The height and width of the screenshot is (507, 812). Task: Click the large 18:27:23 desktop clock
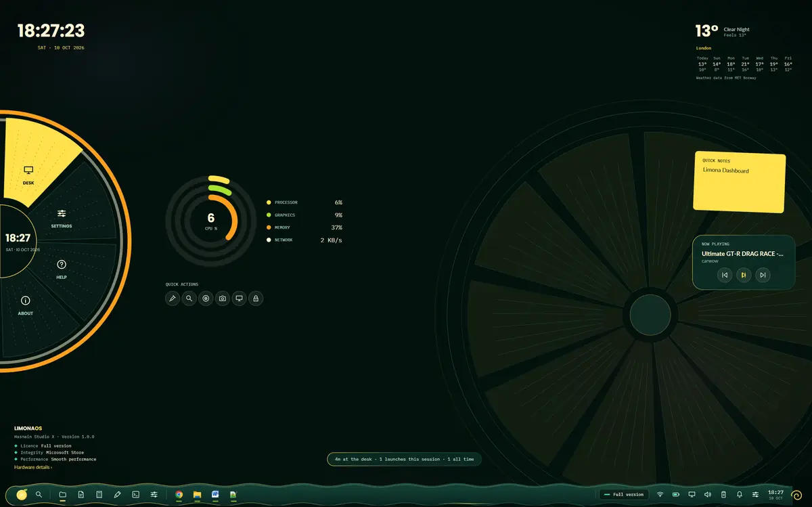point(51,30)
